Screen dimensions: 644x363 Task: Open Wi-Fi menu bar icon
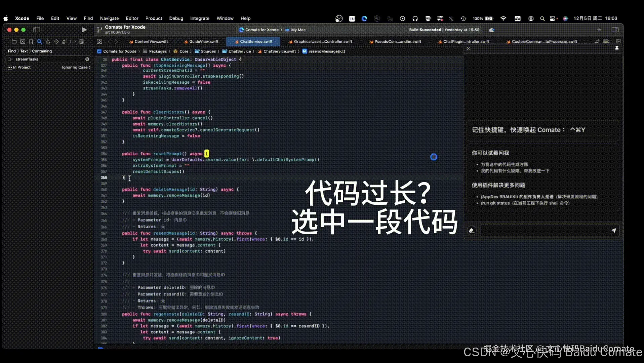click(x=503, y=19)
